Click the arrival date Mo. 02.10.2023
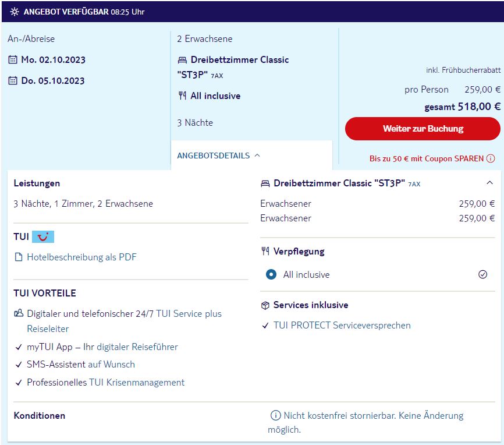Image resolution: width=504 pixels, height=445 pixels. click(x=54, y=60)
